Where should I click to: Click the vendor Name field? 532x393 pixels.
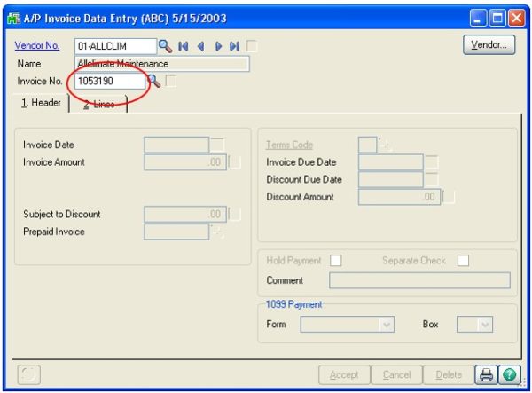[x=162, y=64]
